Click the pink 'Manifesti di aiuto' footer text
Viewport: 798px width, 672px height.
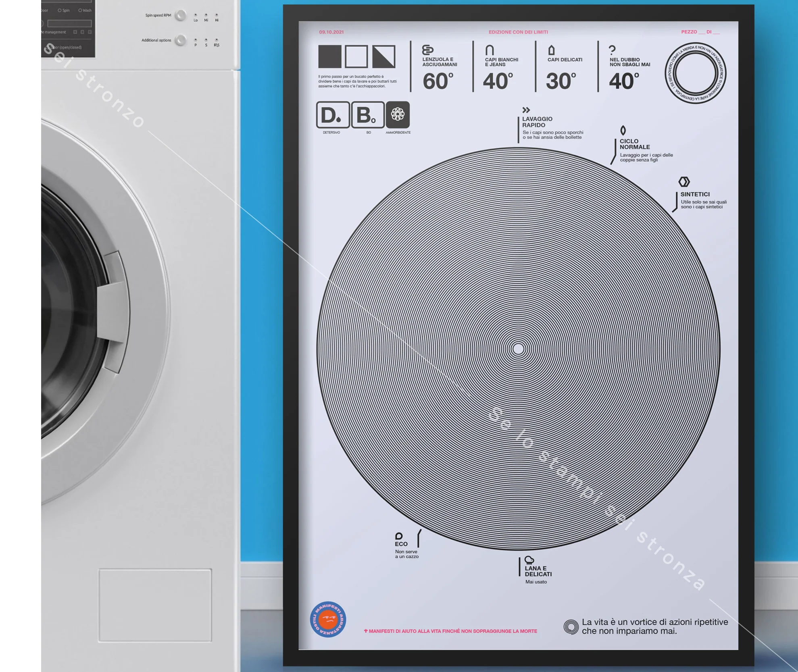coord(450,631)
